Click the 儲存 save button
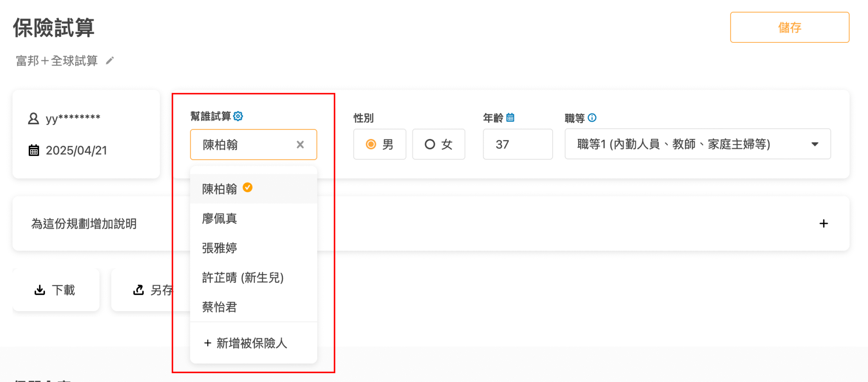This screenshot has height=382, width=868. coord(789,27)
